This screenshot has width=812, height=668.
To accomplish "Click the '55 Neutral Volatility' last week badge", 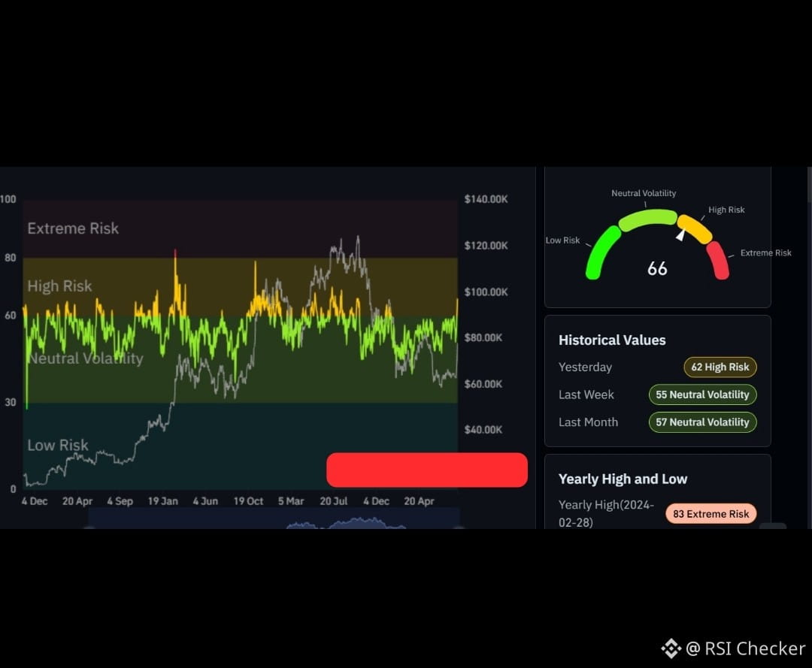I will pos(702,394).
